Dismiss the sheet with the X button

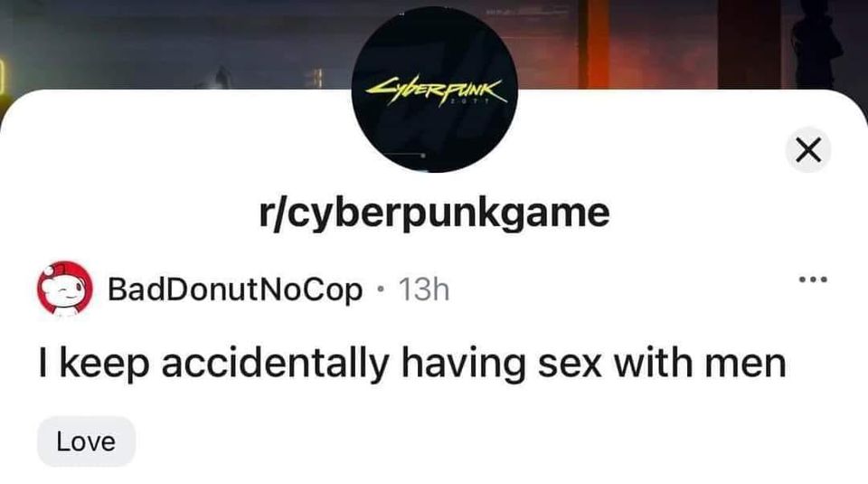point(808,149)
